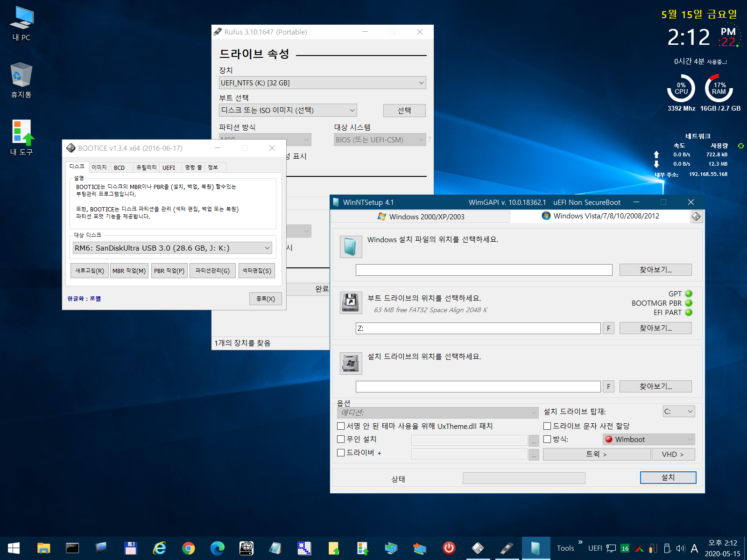Open the mount drive letter C: dropdown
Screen dimensions: 747x560
click(679, 411)
